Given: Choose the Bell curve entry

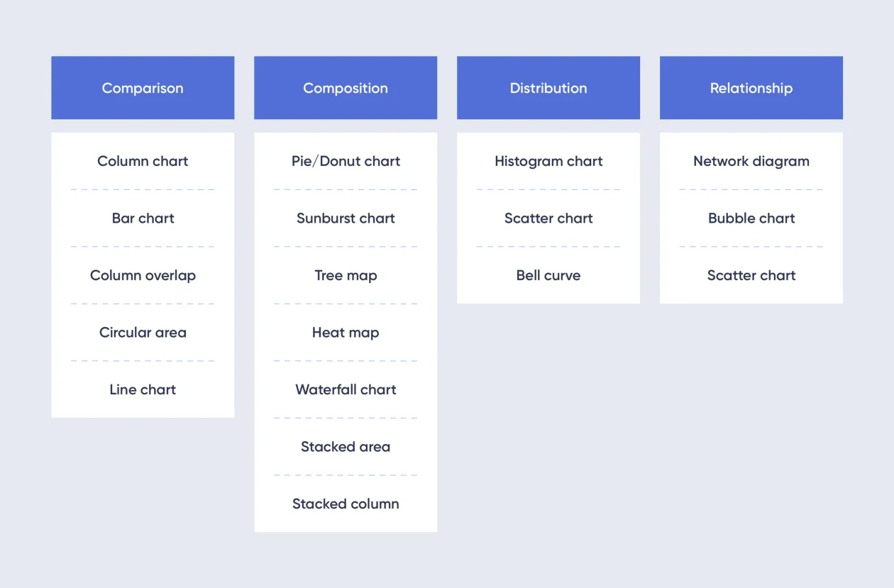Looking at the screenshot, I should click(x=548, y=275).
